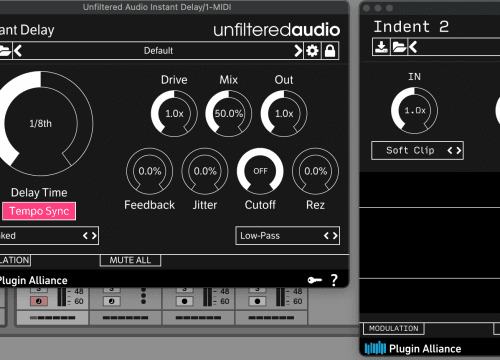This screenshot has width=500, height=360.
Task: Open the dropdown below Tempo Sync
Action: [48, 236]
